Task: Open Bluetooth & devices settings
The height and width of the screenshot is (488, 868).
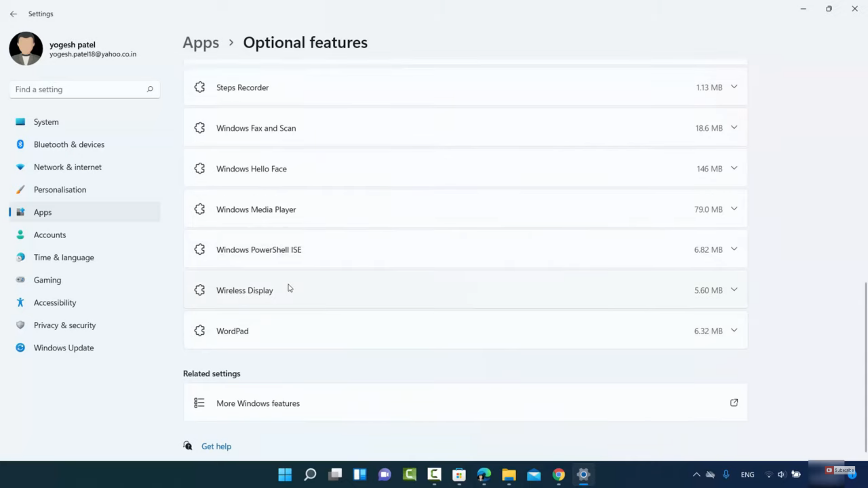Action: pos(85,145)
